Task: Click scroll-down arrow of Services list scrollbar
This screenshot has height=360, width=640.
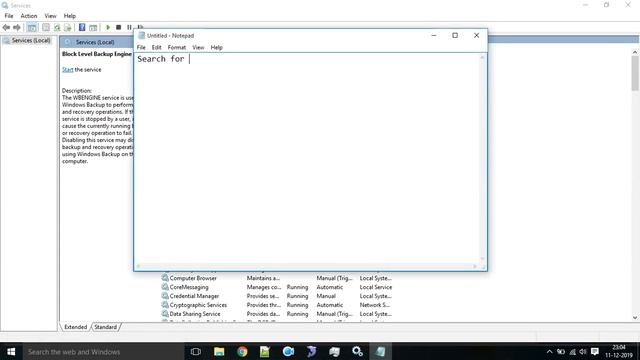Action: pyautogui.click(x=635, y=318)
